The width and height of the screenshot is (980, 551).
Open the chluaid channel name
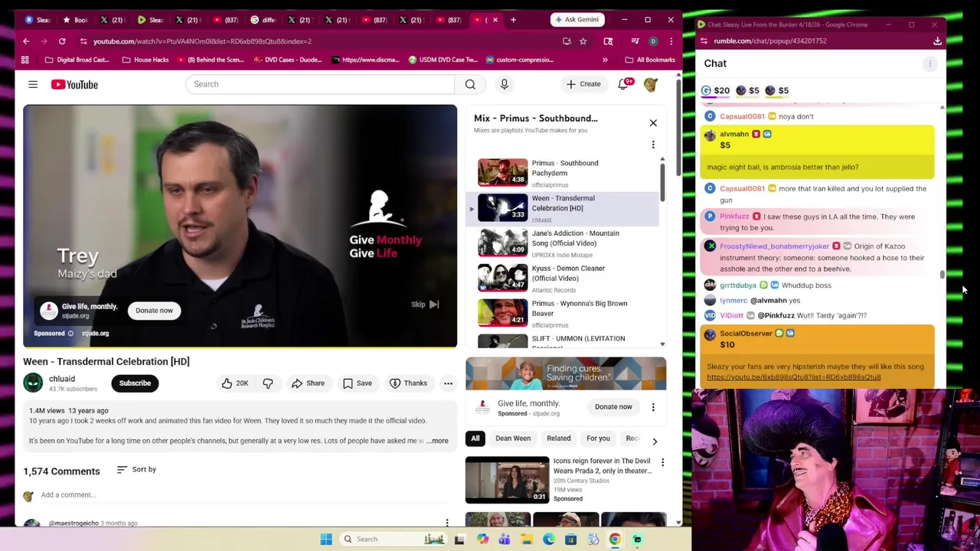pos(62,379)
